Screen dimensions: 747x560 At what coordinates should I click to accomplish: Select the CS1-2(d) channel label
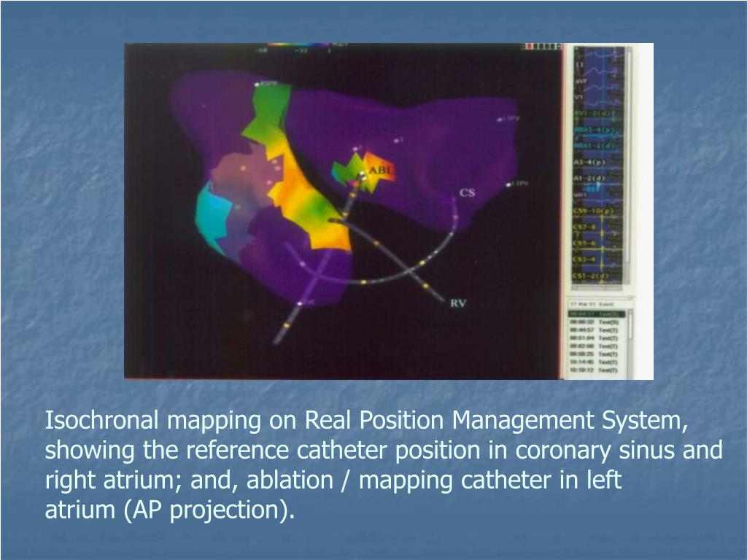click(x=591, y=276)
